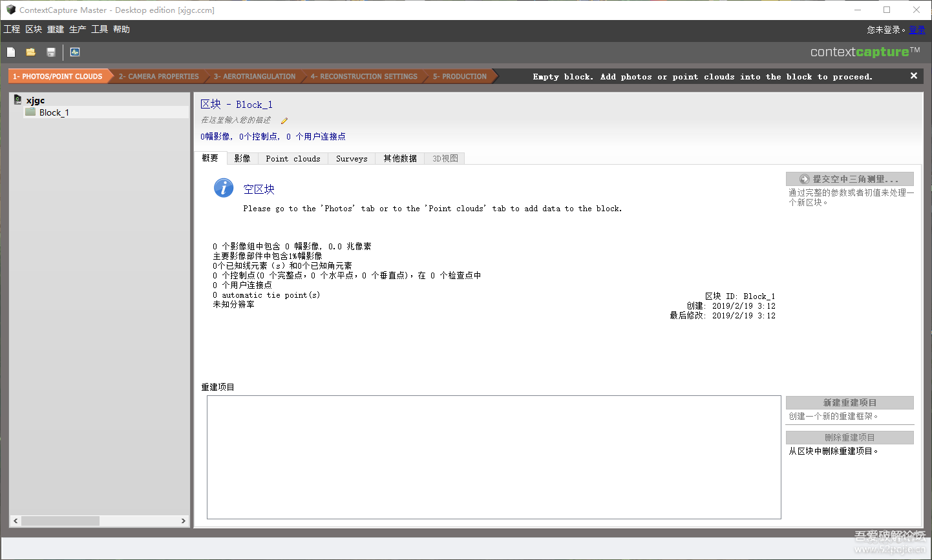Click the '0 automatic tie point(s)' line

point(266,295)
